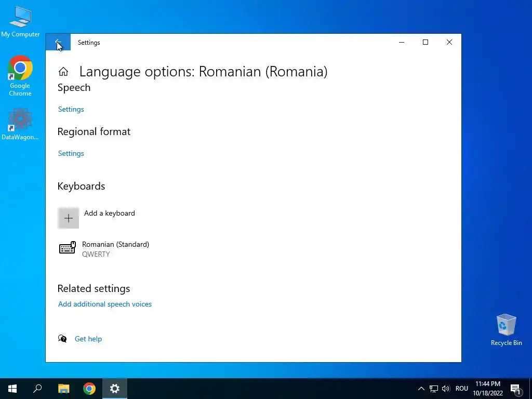532x399 pixels.
Task: Click the Add a keyboard label
Action: 110,213
